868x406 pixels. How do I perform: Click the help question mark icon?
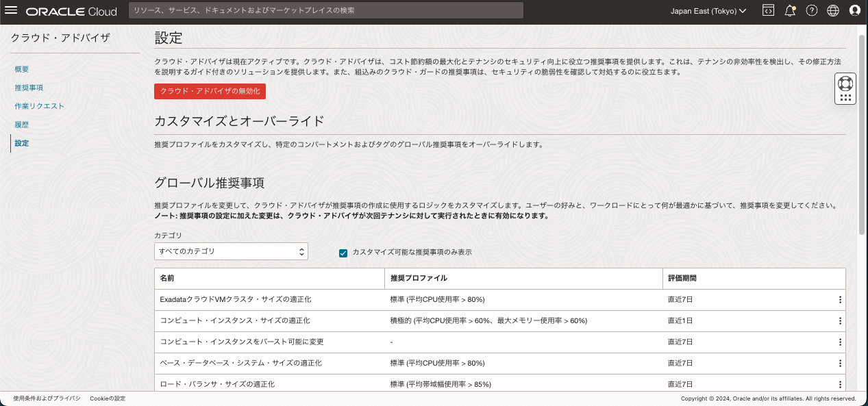pos(812,10)
